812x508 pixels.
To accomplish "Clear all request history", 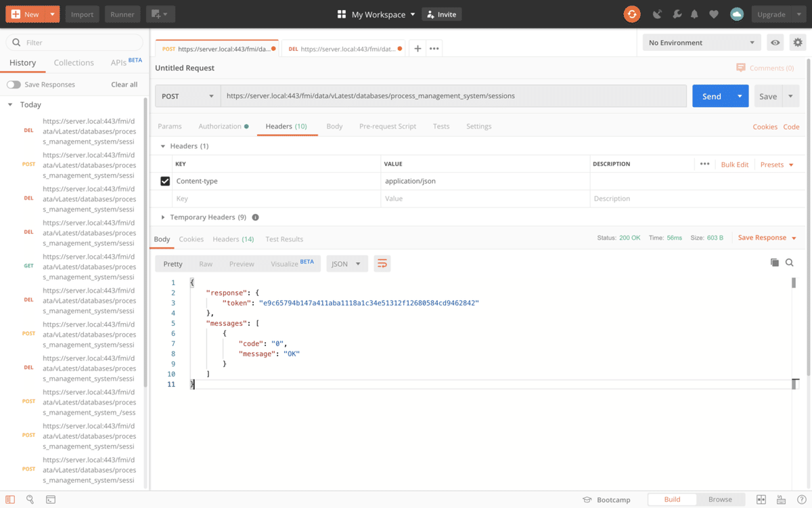I will 124,84.
